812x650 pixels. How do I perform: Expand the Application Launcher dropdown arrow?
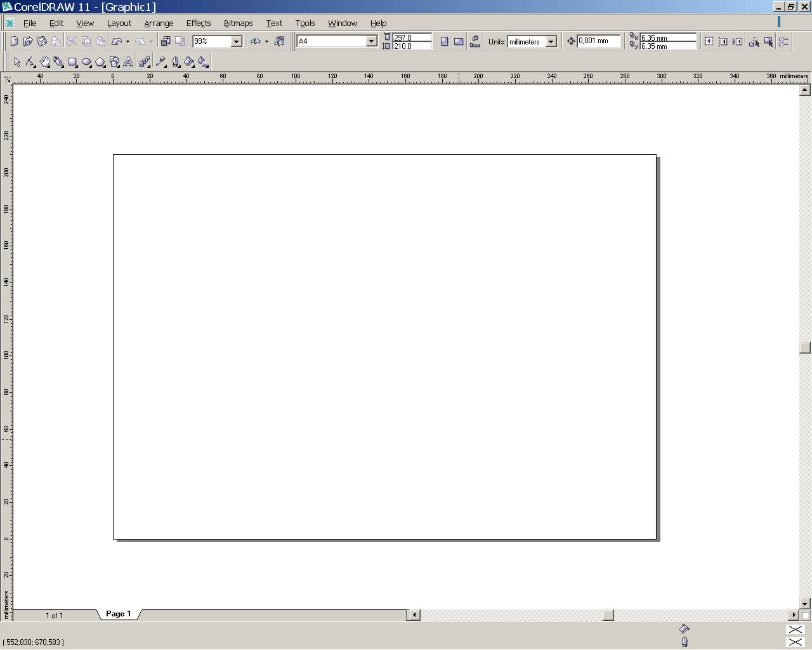coord(266,41)
